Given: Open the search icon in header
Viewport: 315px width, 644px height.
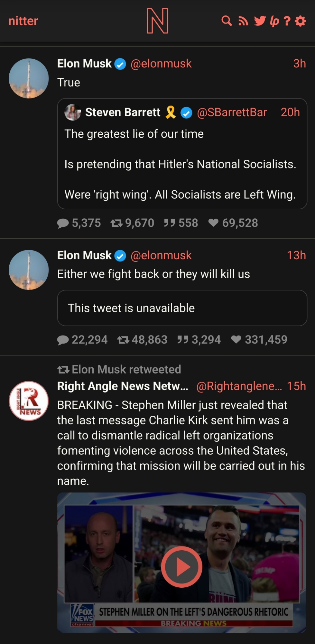Looking at the screenshot, I should coord(227,21).
